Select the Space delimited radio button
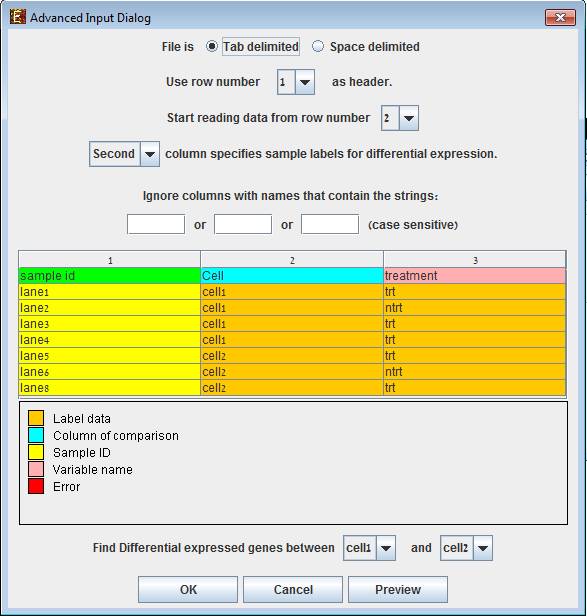The height and width of the screenshot is (616, 587). coord(318,46)
